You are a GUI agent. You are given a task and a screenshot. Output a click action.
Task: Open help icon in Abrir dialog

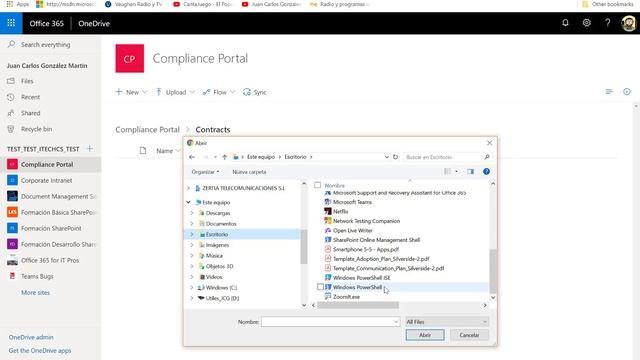pos(486,172)
